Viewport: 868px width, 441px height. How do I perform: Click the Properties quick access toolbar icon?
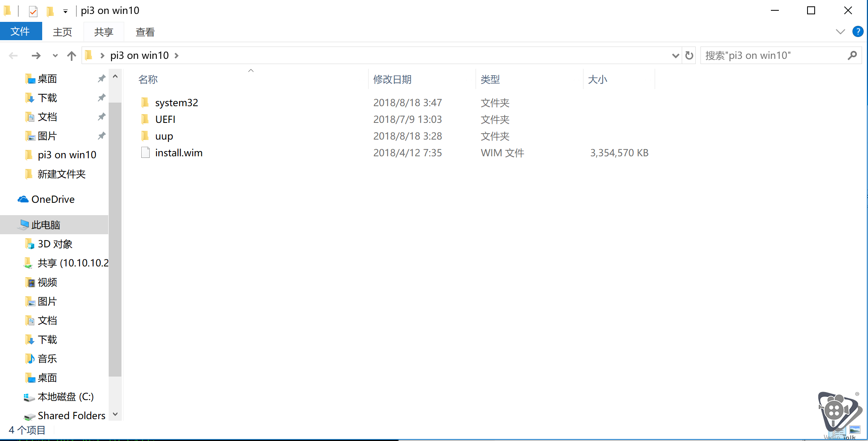pyautogui.click(x=33, y=11)
